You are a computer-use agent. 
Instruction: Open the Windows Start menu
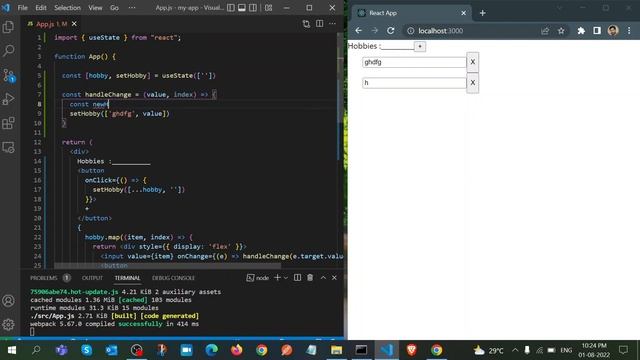point(11,350)
